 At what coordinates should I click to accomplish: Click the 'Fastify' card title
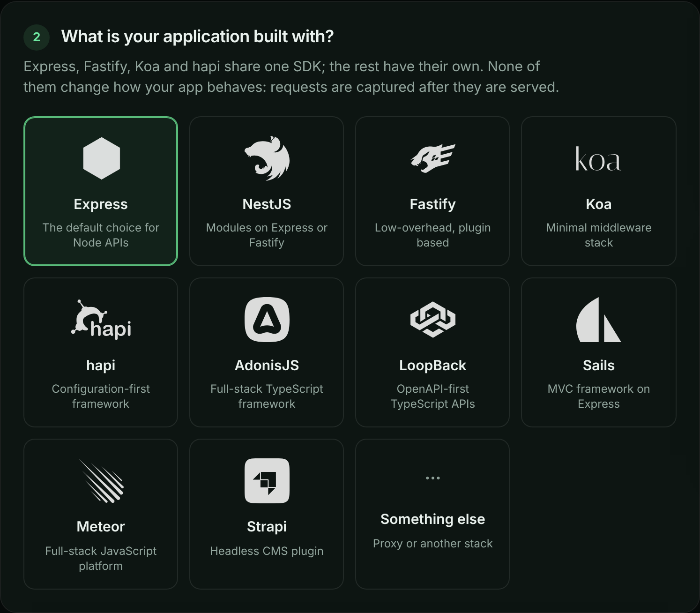(433, 204)
